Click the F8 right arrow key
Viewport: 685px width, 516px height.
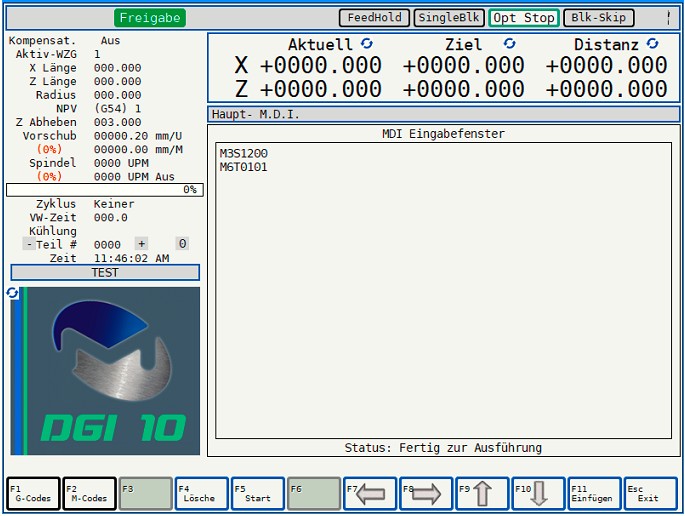pos(426,494)
